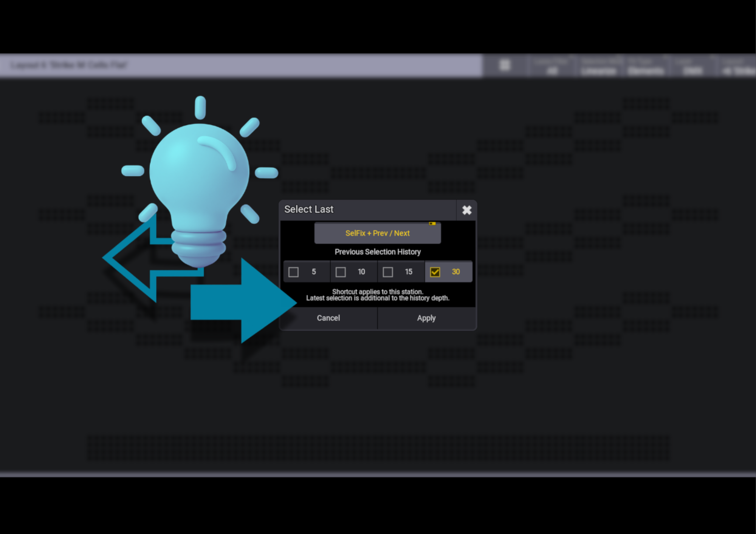Select the Previous Selection History label
This screenshot has height=534, width=756.
[x=378, y=252]
